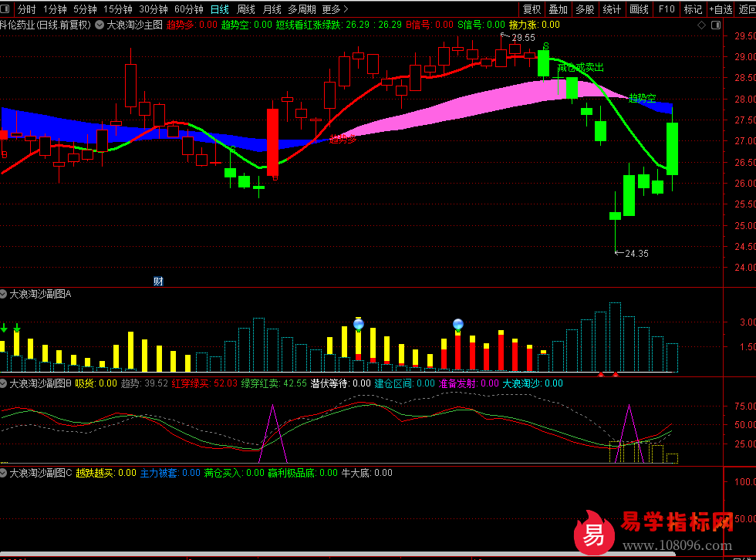The height and width of the screenshot is (560, 756).
Task: Open the 更多 period dropdown
Action: click(x=335, y=9)
